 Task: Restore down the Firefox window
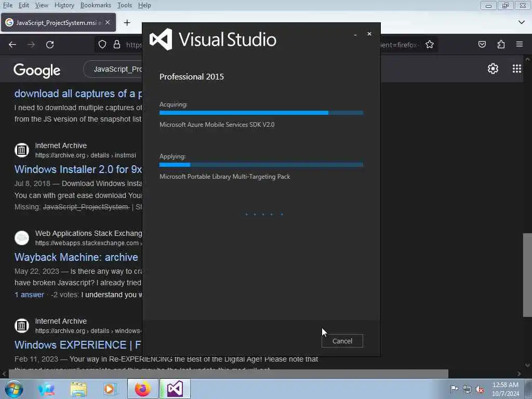click(x=506, y=5)
